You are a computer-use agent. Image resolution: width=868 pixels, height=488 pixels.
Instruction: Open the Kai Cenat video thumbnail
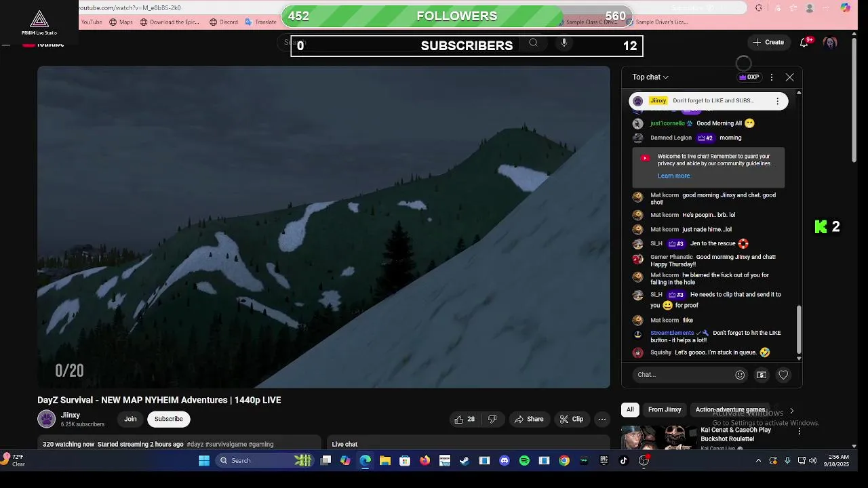658,438
